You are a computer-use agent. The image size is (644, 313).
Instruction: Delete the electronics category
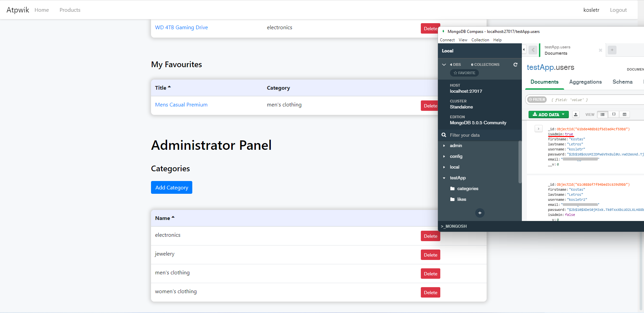(430, 236)
